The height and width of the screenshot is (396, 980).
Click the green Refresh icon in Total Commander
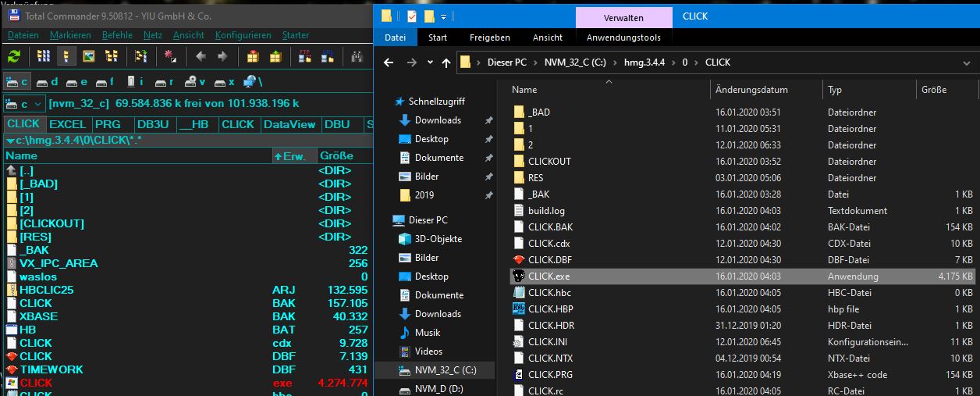14,56
